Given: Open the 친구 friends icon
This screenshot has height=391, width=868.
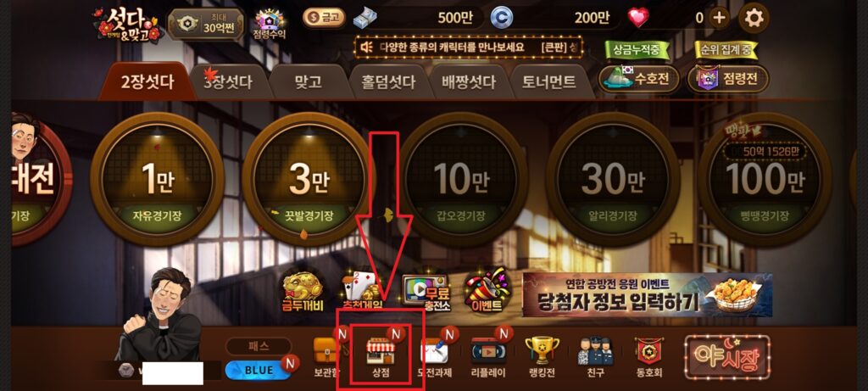Looking at the screenshot, I should 595,357.
